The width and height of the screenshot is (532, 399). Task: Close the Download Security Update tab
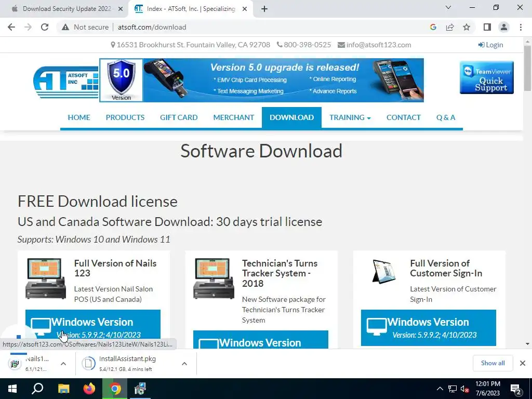point(121,9)
